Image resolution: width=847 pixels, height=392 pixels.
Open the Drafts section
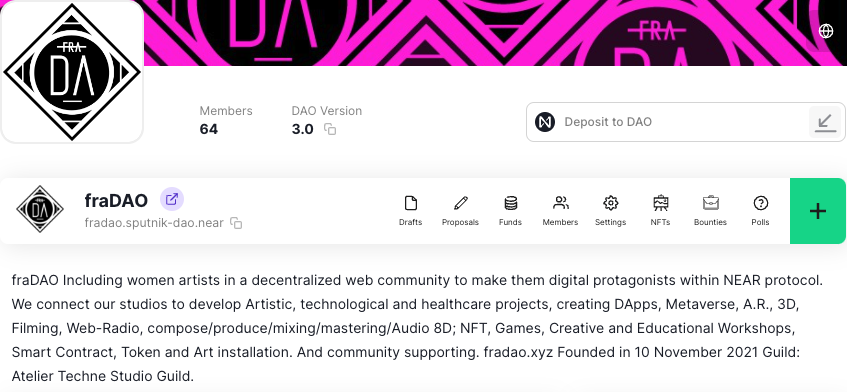[x=411, y=211]
